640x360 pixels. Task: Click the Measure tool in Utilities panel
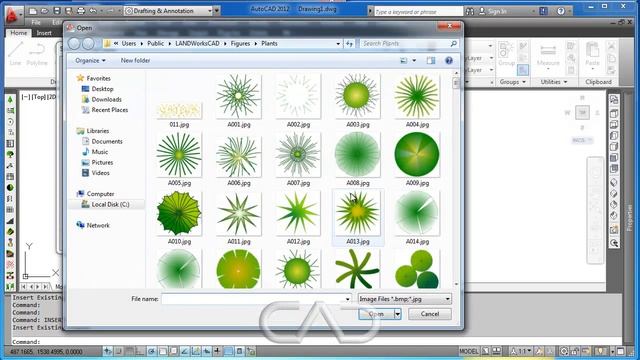coord(548,55)
